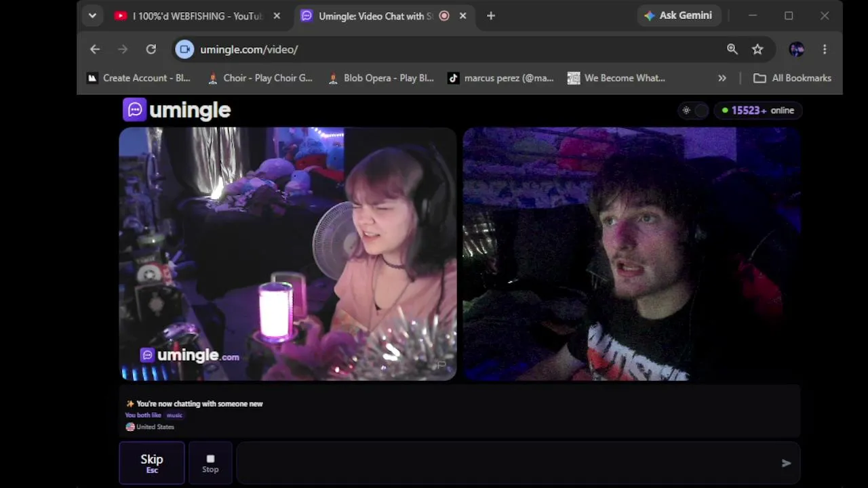Open a new browser tab
The width and height of the screenshot is (868, 488).
(x=491, y=16)
